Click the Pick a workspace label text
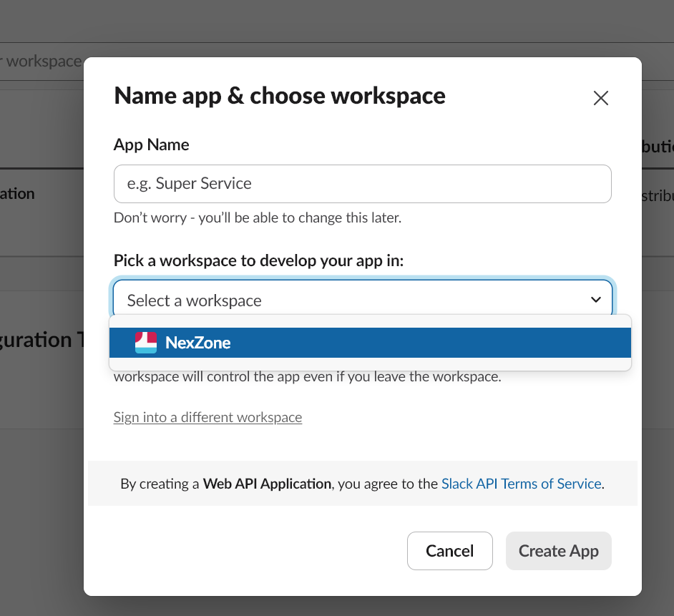Viewport: 674px width, 616px height. (258, 260)
